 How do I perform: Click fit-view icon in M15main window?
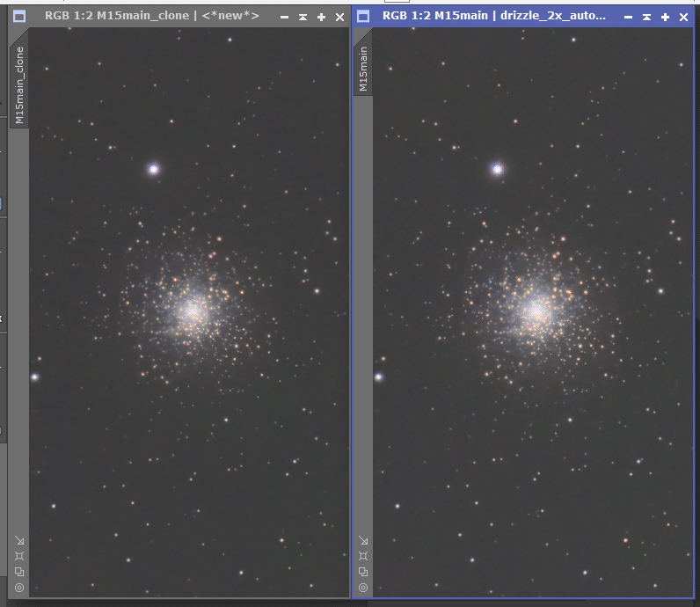pyautogui.click(x=363, y=556)
